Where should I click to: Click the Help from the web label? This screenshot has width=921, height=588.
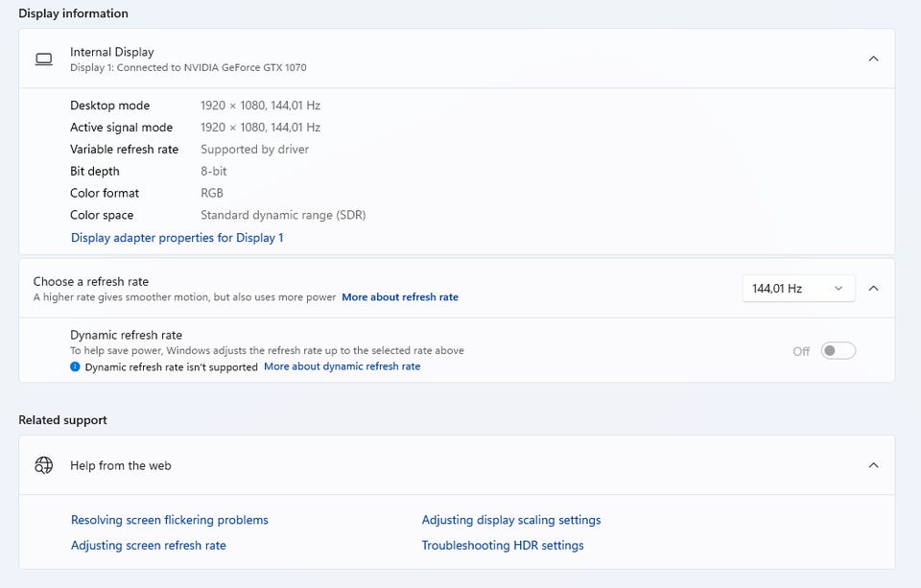coord(121,465)
